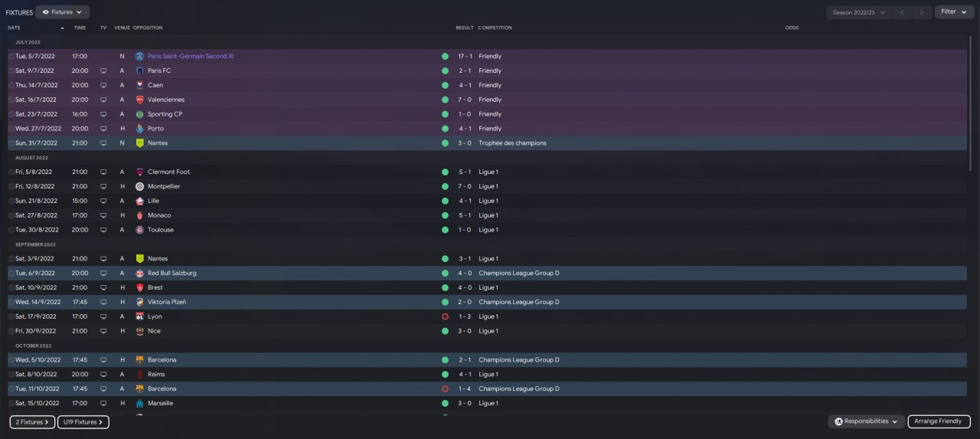Click the TV icon on the Caen fixture row

click(x=103, y=85)
